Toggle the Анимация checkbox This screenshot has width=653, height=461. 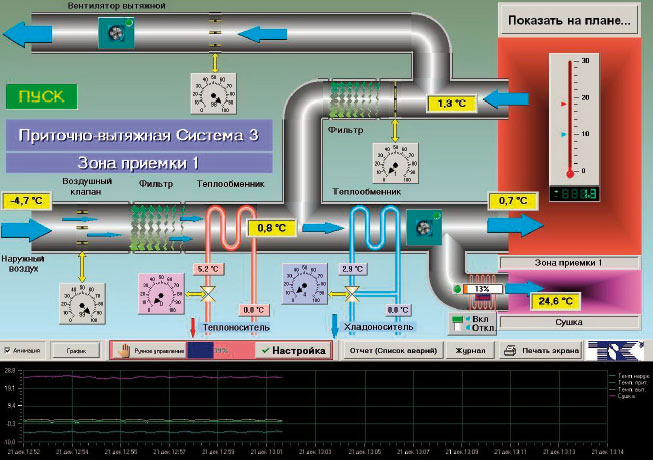click(x=9, y=351)
